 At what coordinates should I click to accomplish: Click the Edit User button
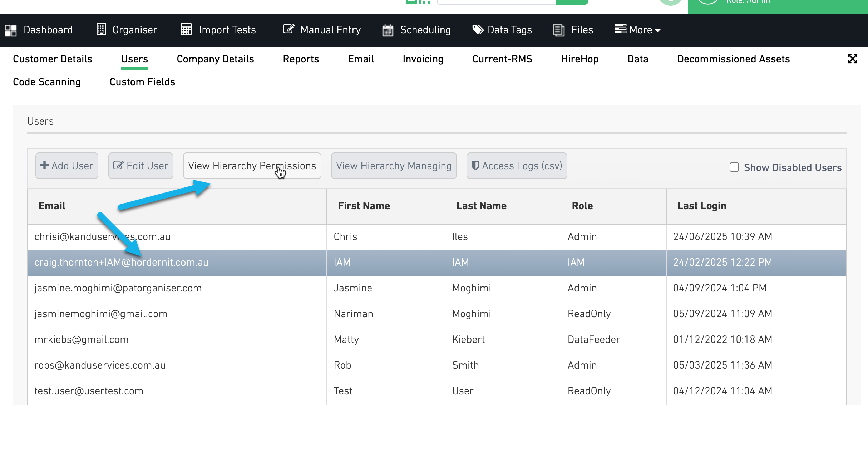pyautogui.click(x=141, y=166)
